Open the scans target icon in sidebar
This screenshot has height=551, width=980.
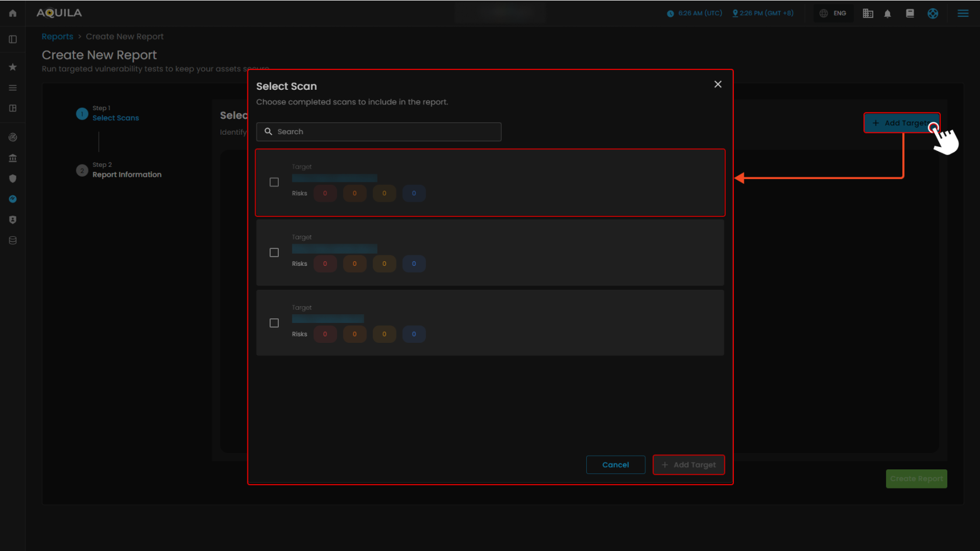[x=12, y=137]
